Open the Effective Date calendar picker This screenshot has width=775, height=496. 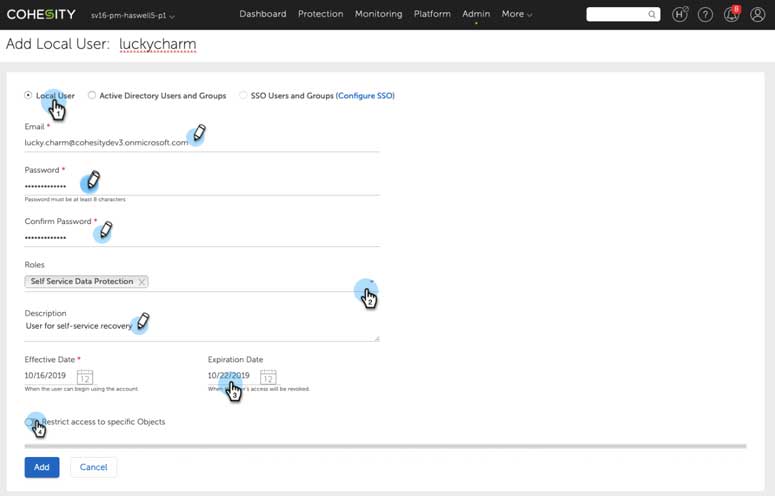click(85, 377)
